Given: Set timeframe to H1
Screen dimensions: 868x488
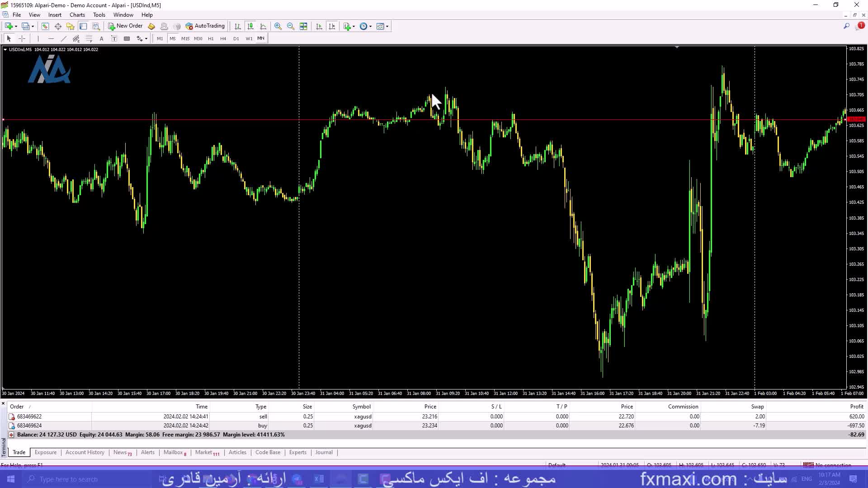Looking at the screenshot, I should (x=211, y=39).
